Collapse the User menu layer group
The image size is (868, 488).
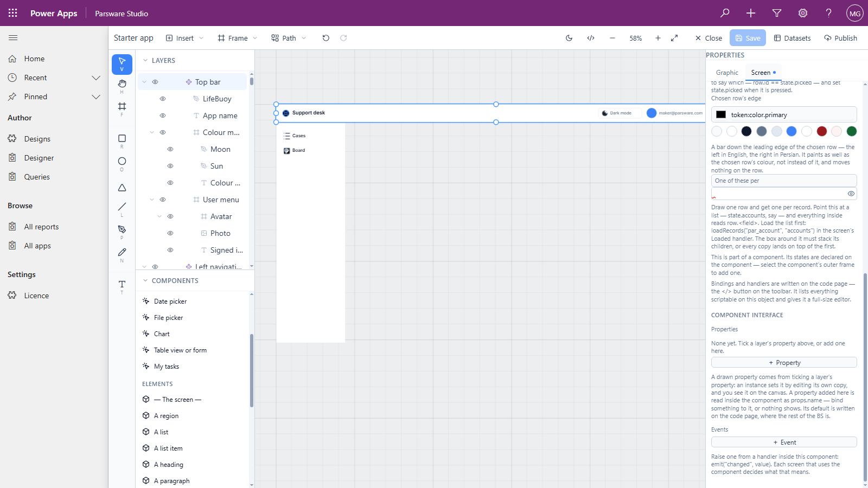click(152, 200)
